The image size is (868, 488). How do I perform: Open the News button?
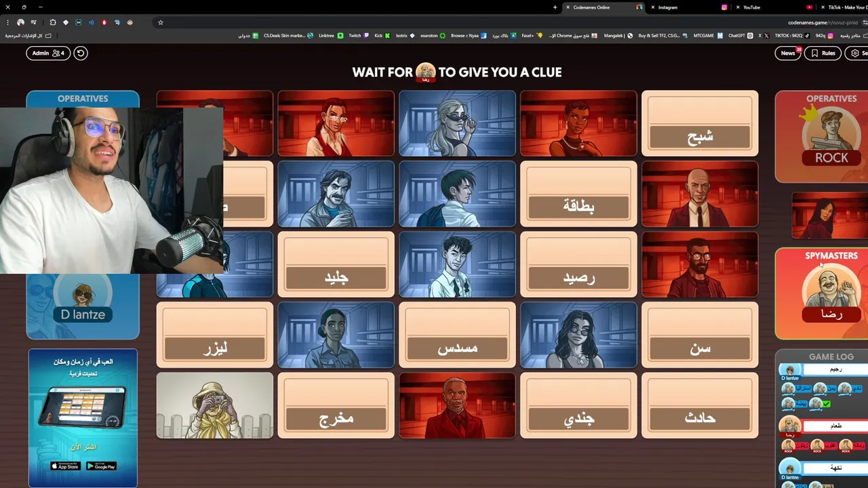tap(787, 53)
